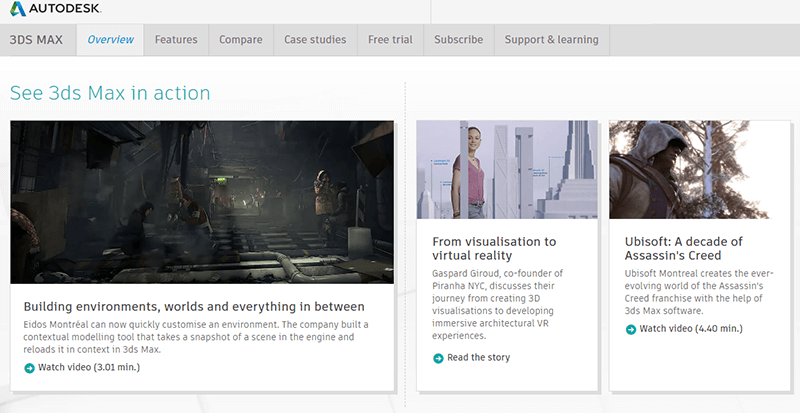Open the Support & learning tab
The width and height of the screenshot is (800, 413).
[552, 40]
